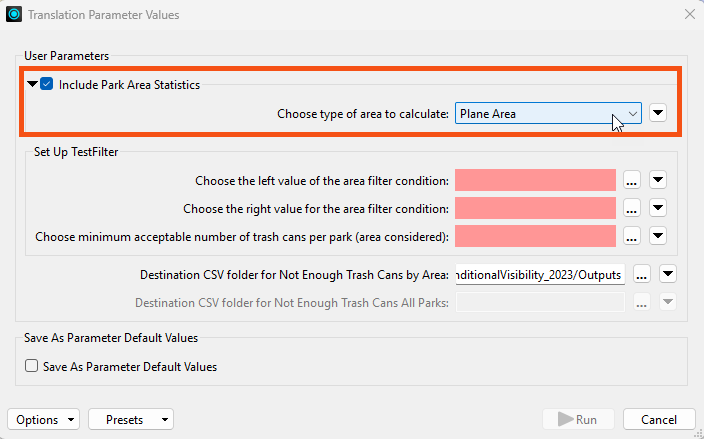Open the Options menu button

tap(44, 420)
